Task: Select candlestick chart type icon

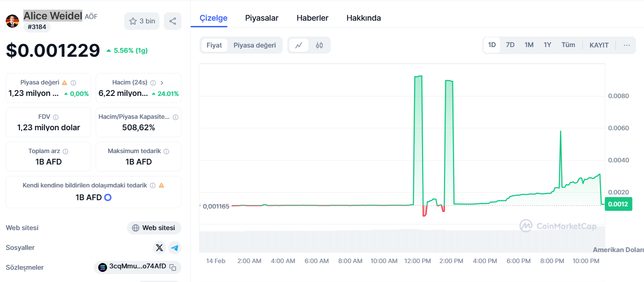Action: coord(319,45)
